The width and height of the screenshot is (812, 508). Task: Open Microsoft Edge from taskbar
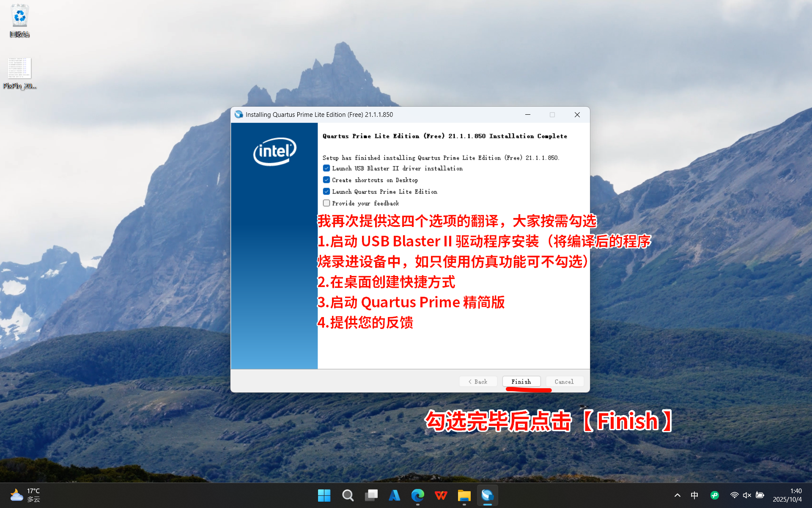coord(418,495)
